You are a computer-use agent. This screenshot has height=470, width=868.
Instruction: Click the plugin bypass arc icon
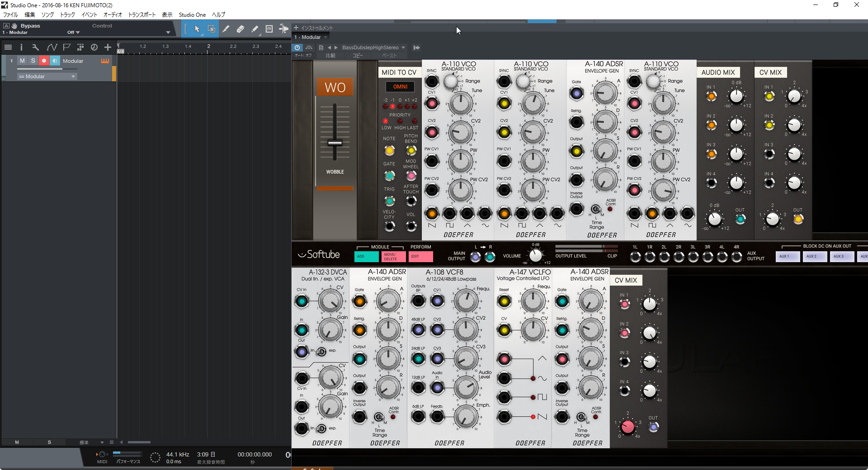309,47
